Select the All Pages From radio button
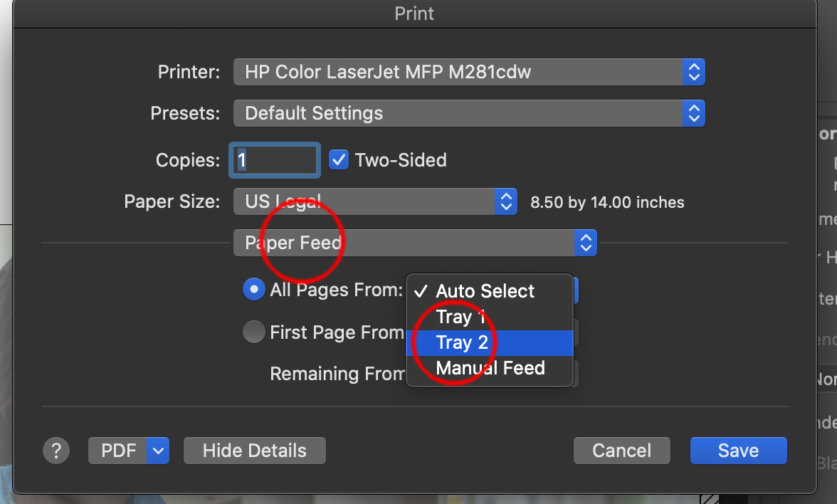The width and height of the screenshot is (837, 504). point(254,290)
